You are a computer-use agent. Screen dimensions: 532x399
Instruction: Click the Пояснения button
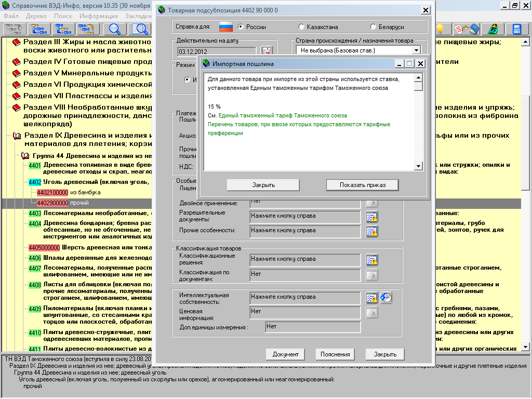[x=335, y=354]
